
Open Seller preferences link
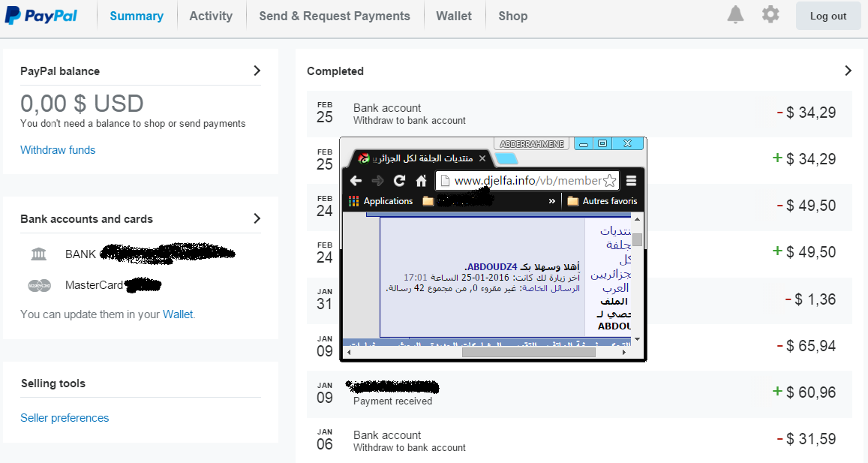pos(65,418)
